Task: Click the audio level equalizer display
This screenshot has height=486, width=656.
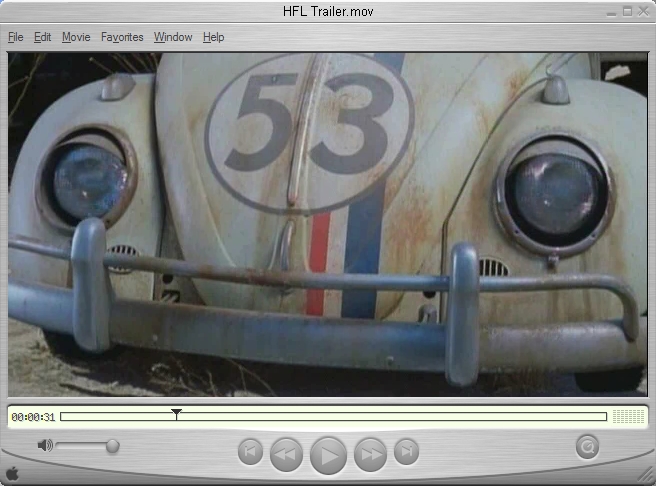Action: pyautogui.click(x=628, y=416)
